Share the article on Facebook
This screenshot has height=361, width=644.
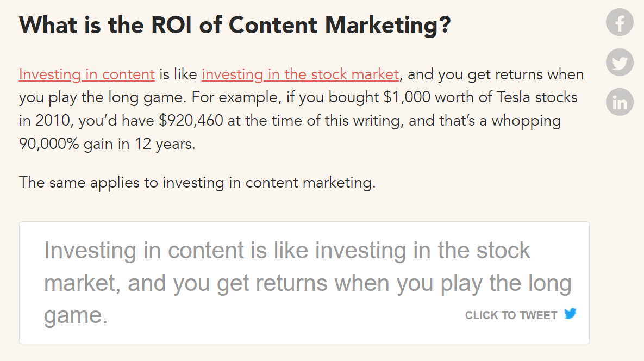point(620,23)
